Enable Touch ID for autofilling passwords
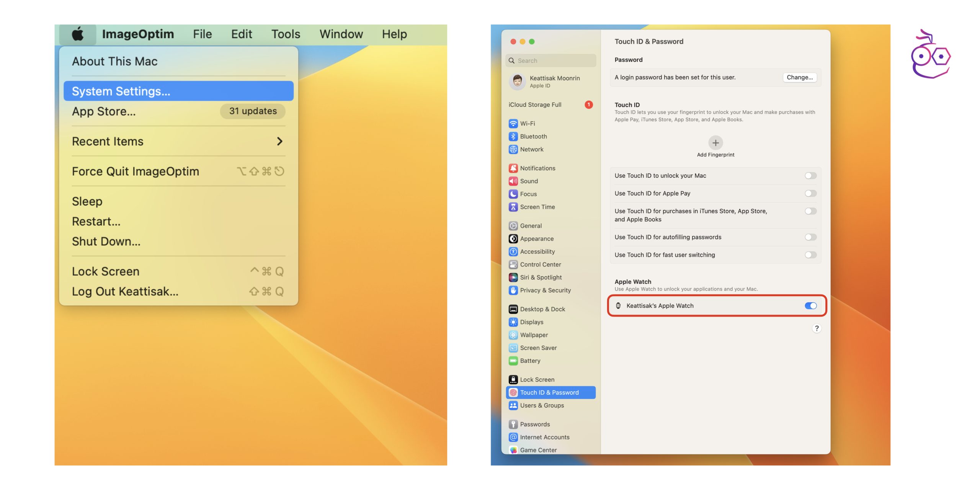 810,237
